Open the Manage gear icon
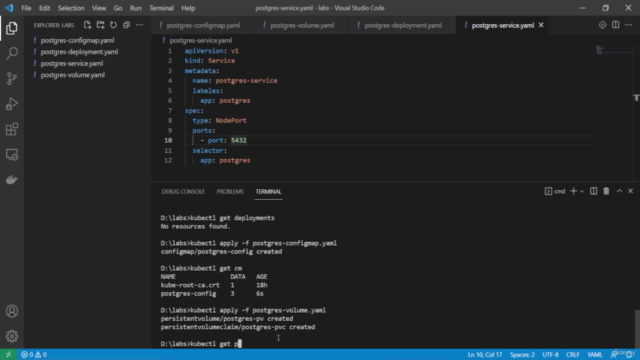The image size is (640, 360). point(12,336)
